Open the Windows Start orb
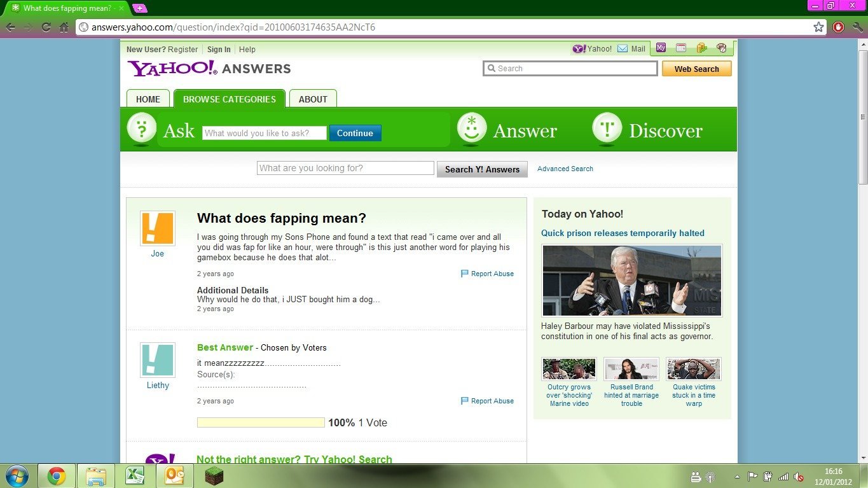Image resolution: width=868 pixels, height=488 pixels. coord(16,475)
